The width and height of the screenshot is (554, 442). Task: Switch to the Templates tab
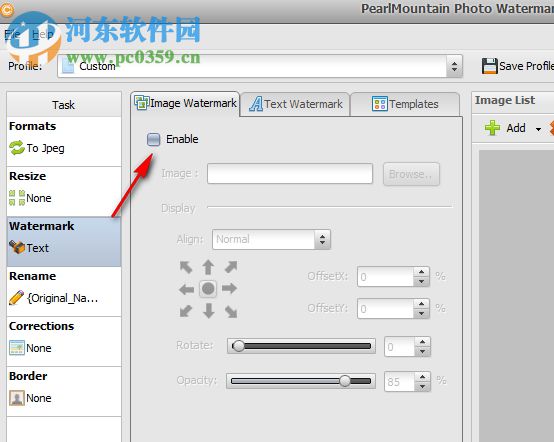coord(405,104)
